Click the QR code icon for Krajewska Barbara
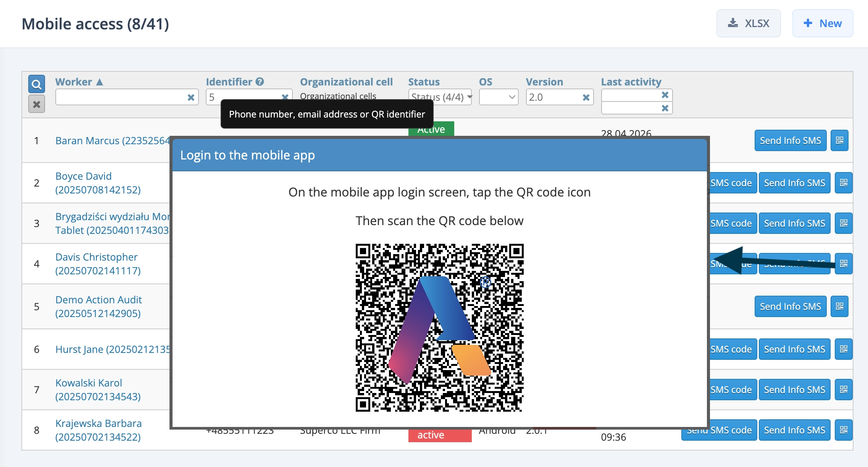The height and width of the screenshot is (467, 868). coord(844,430)
